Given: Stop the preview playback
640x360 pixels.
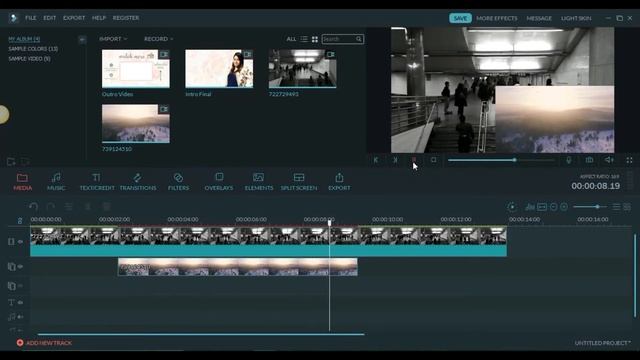Looking at the screenshot, I should click(433, 160).
